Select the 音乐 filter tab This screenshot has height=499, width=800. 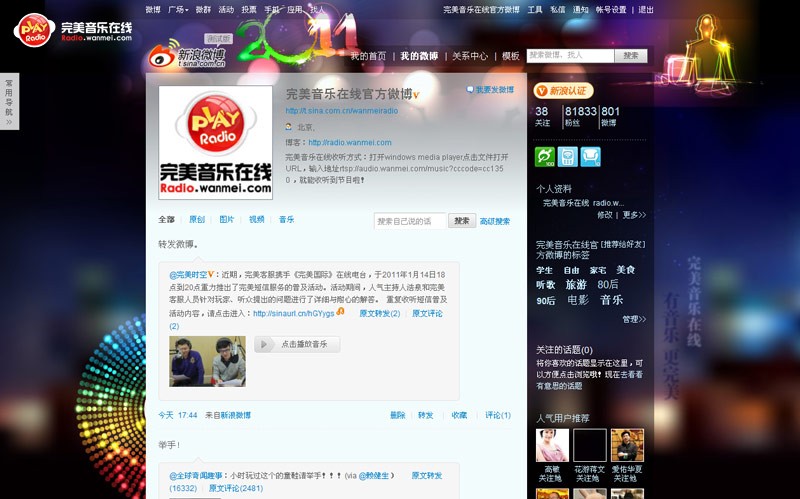point(286,220)
